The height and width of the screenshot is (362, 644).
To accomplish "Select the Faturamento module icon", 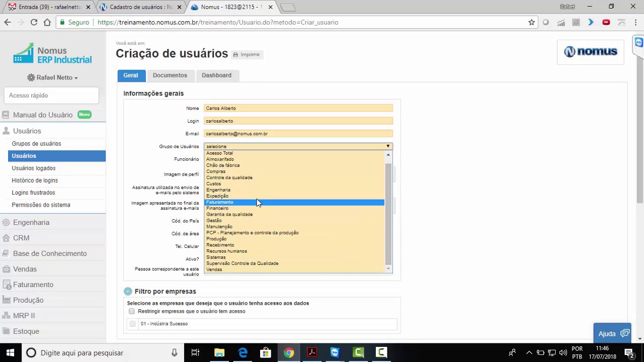I will click(x=6, y=285).
